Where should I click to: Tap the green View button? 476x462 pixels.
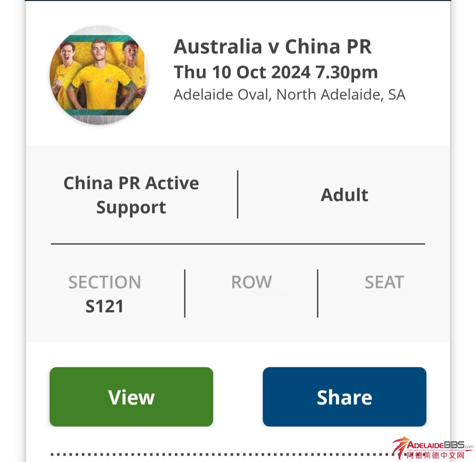[x=131, y=396]
